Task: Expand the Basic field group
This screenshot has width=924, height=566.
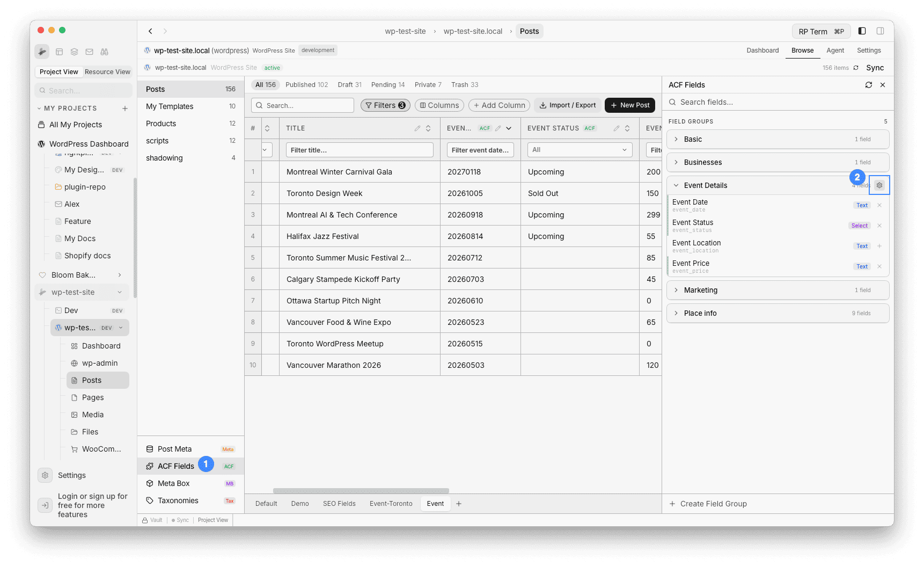Action: (x=778, y=139)
